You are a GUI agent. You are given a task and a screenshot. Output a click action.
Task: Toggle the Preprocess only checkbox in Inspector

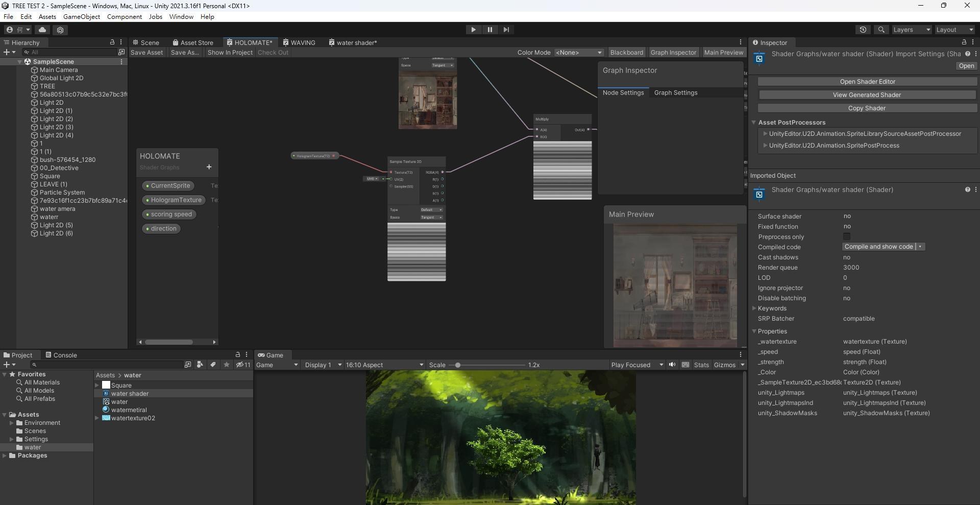click(x=847, y=236)
